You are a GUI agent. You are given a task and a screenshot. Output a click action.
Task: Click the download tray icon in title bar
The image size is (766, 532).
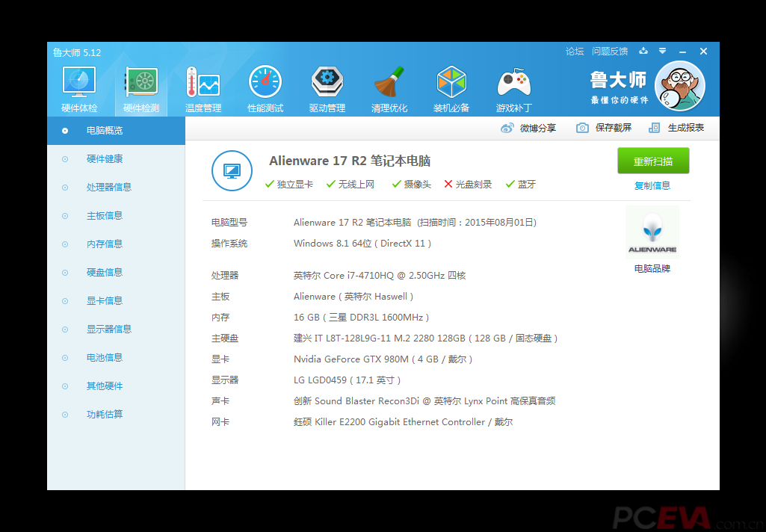click(643, 51)
